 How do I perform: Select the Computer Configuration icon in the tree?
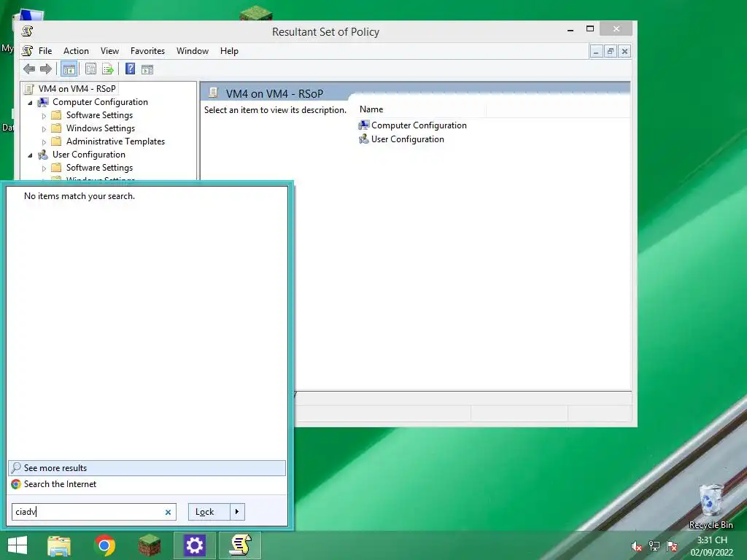point(43,102)
